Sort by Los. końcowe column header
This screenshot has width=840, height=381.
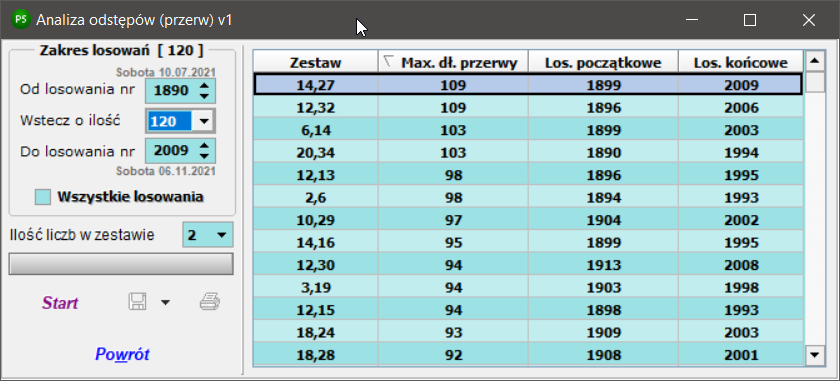point(741,62)
